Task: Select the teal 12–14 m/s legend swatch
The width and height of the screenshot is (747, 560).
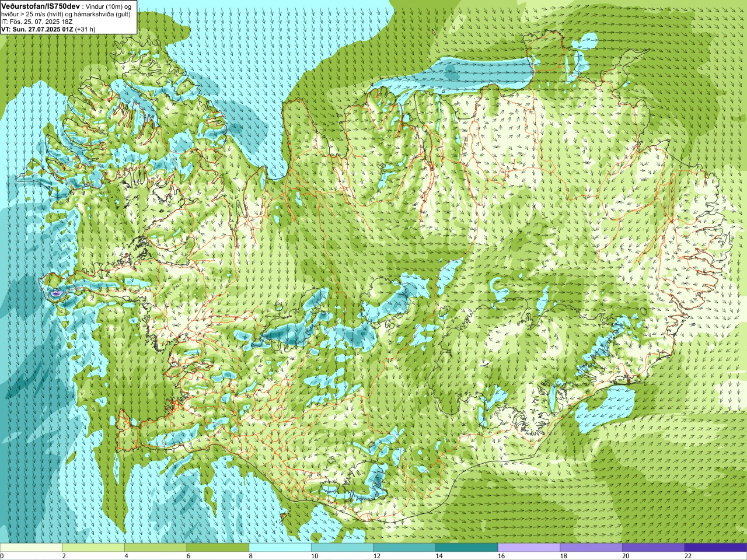Action: (404, 548)
